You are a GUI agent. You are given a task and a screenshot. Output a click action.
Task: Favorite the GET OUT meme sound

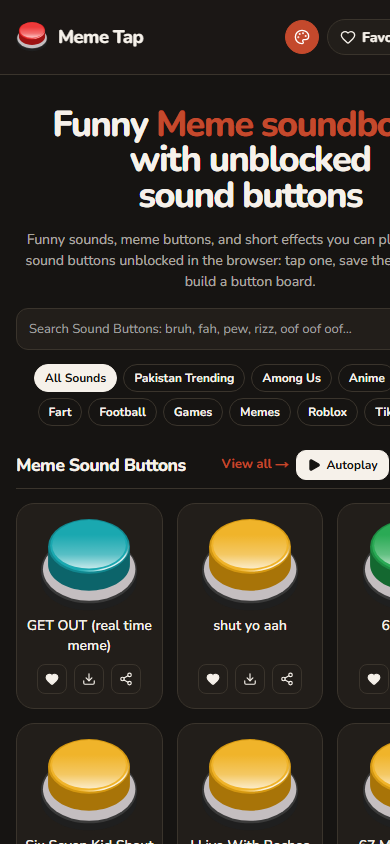[52, 679]
